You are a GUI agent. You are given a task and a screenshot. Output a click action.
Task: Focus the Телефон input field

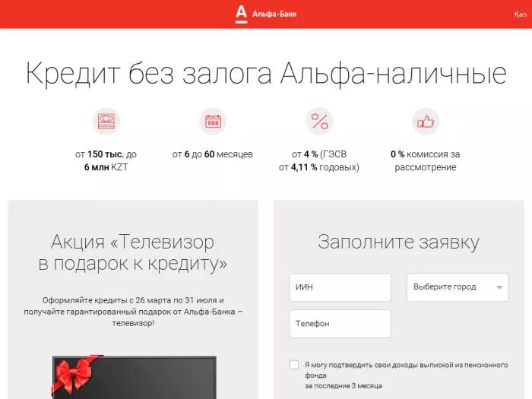(340, 323)
